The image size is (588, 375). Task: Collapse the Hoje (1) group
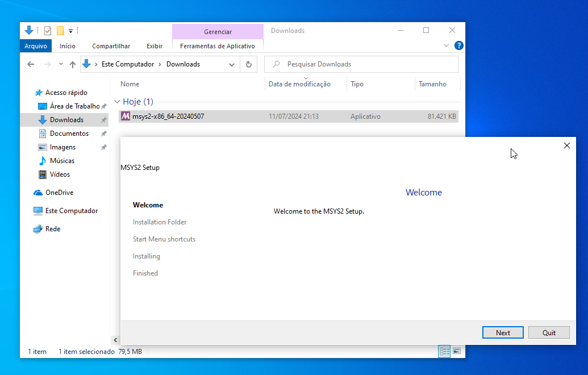pyautogui.click(x=117, y=102)
